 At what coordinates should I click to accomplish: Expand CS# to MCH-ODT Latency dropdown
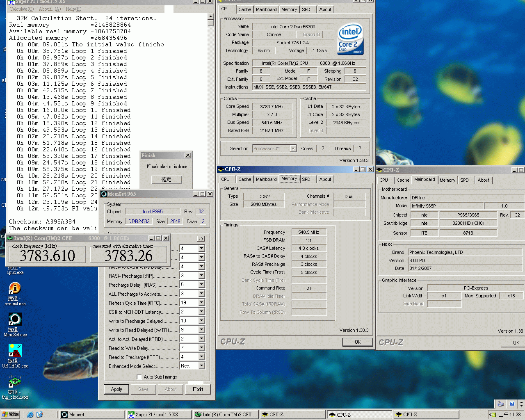pyautogui.click(x=201, y=312)
